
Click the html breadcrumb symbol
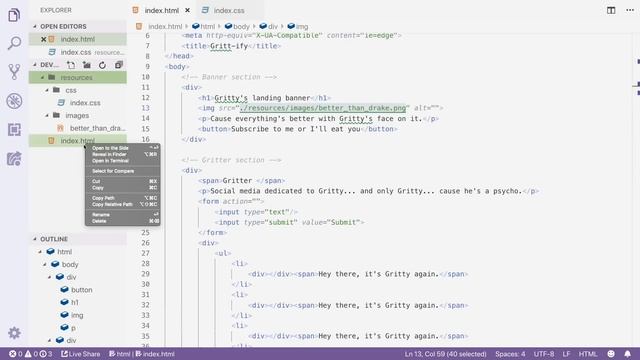(203, 27)
